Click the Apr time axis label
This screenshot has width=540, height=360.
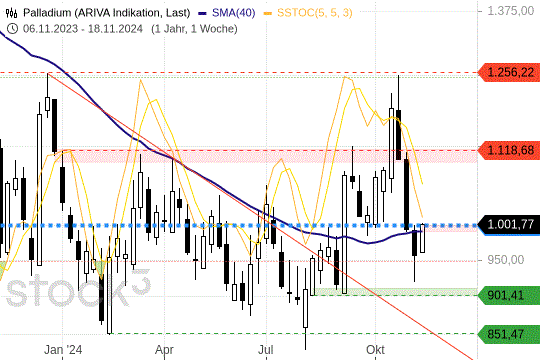click(x=164, y=350)
